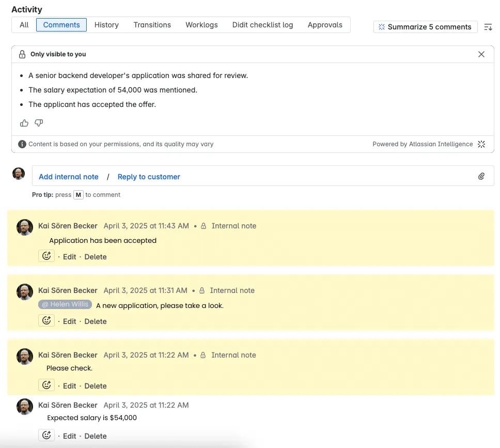Open the History tab

pyautogui.click(x=106, y=25)
